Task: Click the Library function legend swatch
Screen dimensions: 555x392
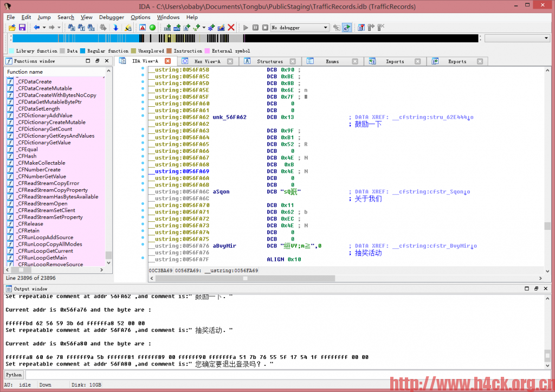Action: pyautogui.click(x=11, y=51)
